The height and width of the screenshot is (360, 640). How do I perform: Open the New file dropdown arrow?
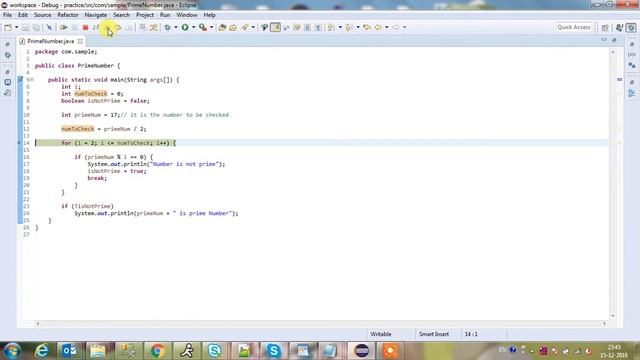coord(16,27)
